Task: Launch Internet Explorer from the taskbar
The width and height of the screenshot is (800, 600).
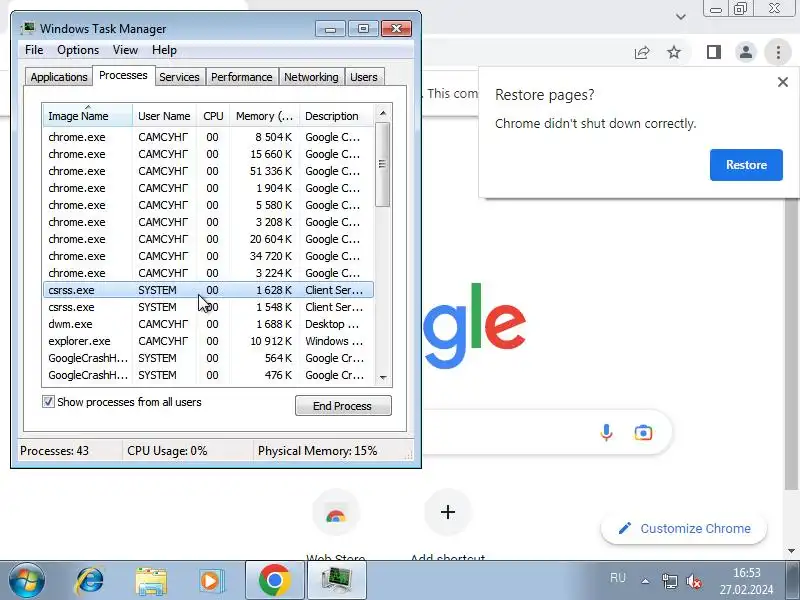Action: 90,581
